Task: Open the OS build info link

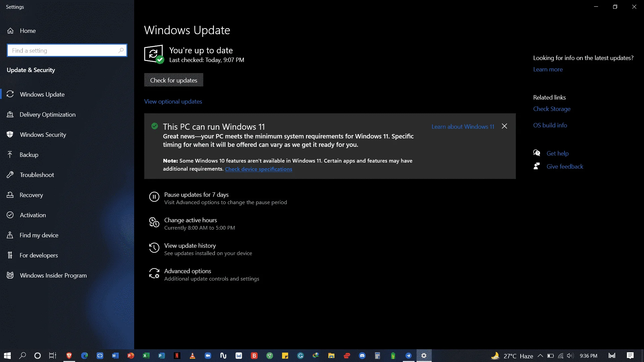Action: tap(550, 125)
